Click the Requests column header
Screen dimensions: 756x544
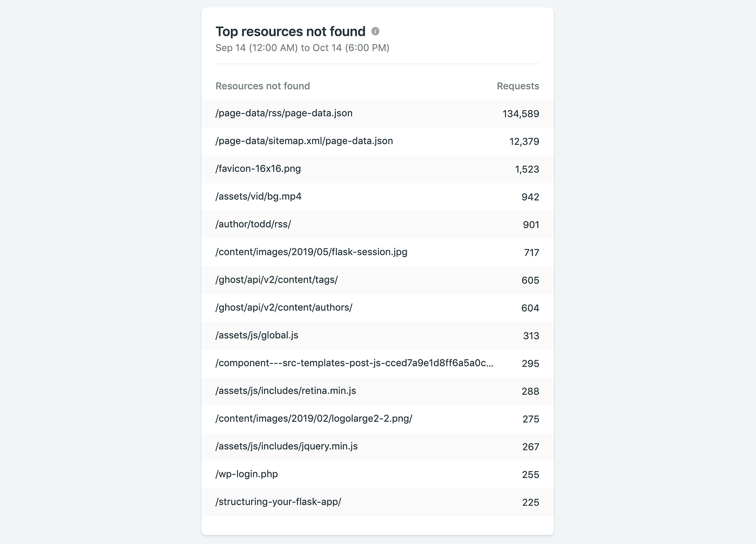[518, 86]
